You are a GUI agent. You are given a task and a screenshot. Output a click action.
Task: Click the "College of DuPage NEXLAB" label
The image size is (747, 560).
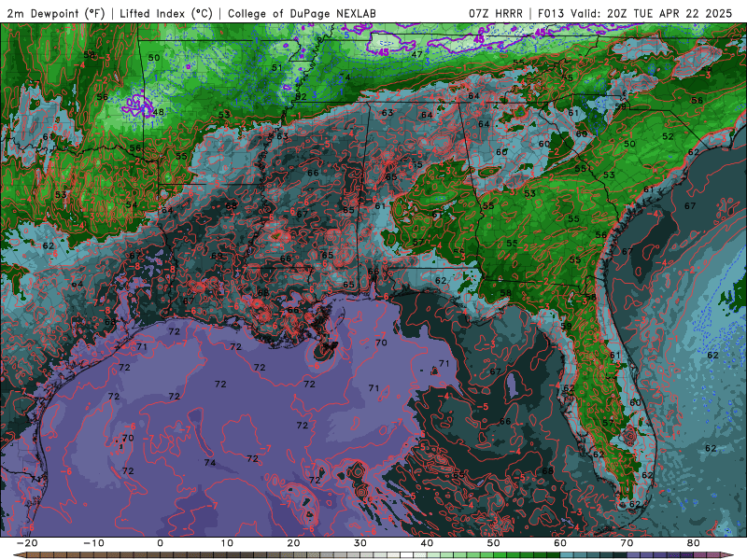302,13
